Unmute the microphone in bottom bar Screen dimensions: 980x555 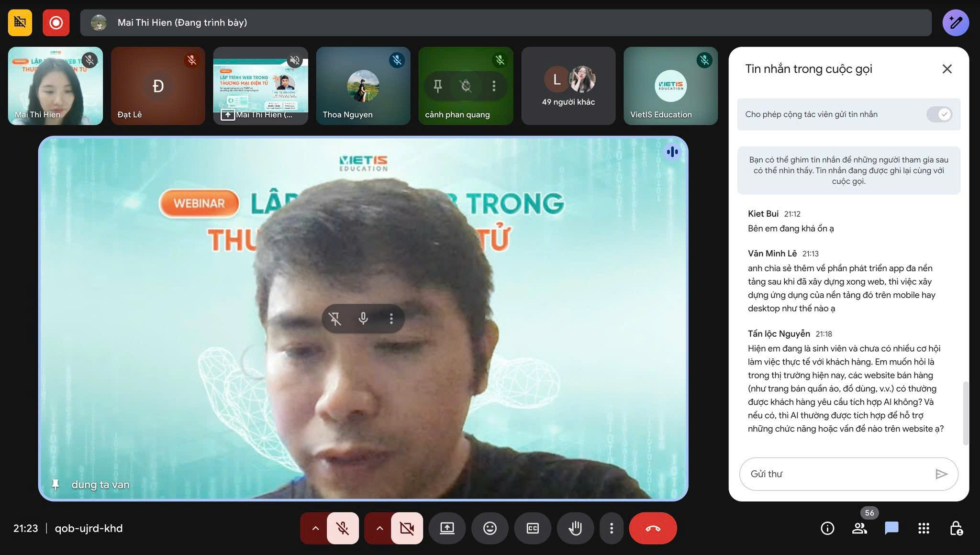pyautogui.click(x=343, y=528)
